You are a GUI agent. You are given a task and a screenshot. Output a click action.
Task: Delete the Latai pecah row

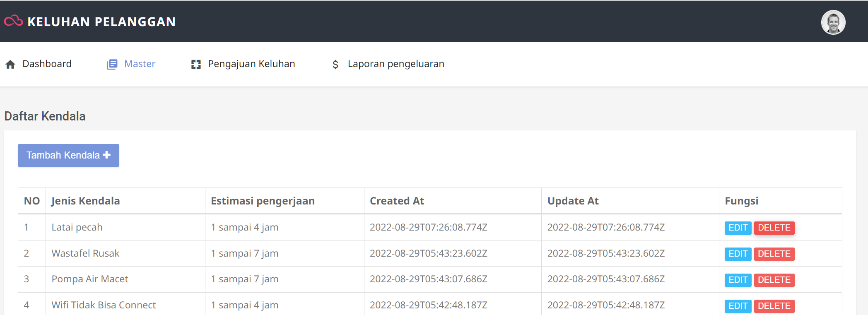pyautogui.click(x=774, y=228)
